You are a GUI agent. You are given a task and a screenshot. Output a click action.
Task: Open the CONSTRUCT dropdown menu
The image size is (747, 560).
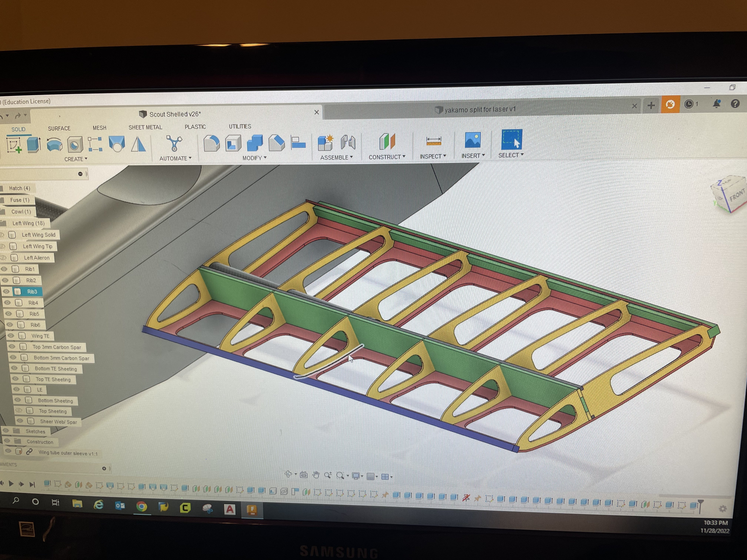387,157
